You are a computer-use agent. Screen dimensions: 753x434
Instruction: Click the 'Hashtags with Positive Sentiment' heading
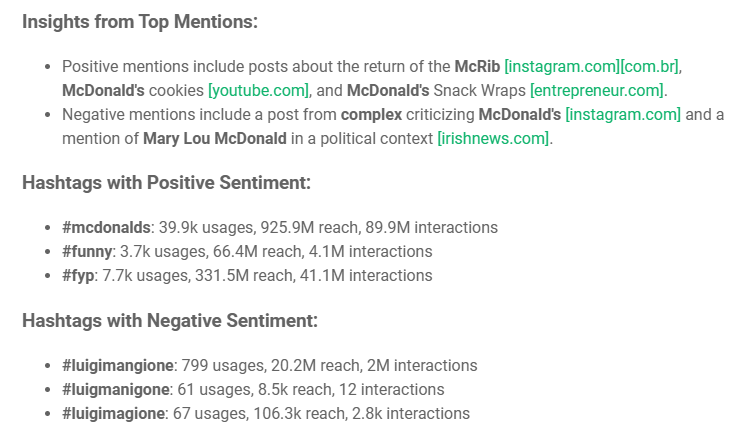[x=167, y=183]
